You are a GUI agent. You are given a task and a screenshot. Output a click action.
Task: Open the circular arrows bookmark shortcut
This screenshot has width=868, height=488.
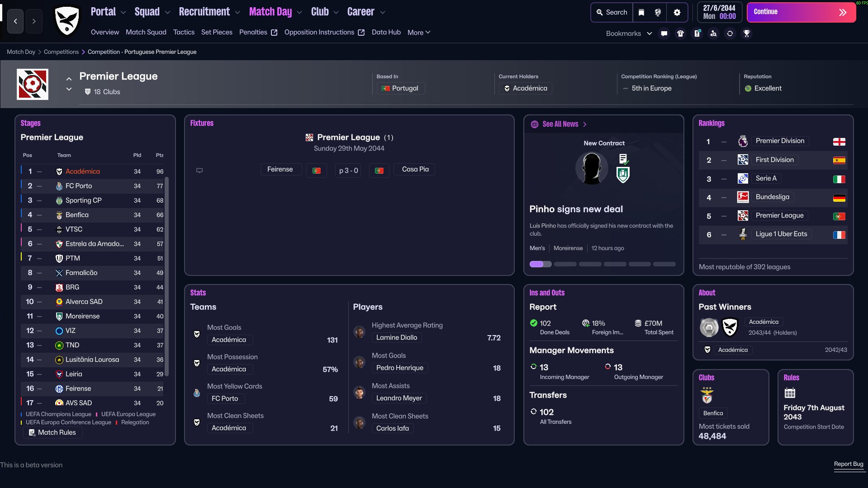pyautogui.click(x=730, y=33)
